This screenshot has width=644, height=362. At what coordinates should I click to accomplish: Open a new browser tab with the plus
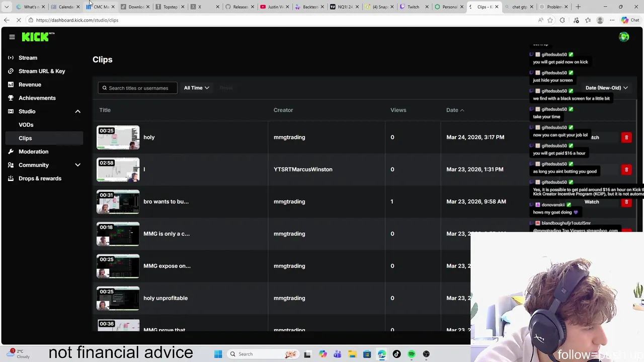tap(578, 7)
